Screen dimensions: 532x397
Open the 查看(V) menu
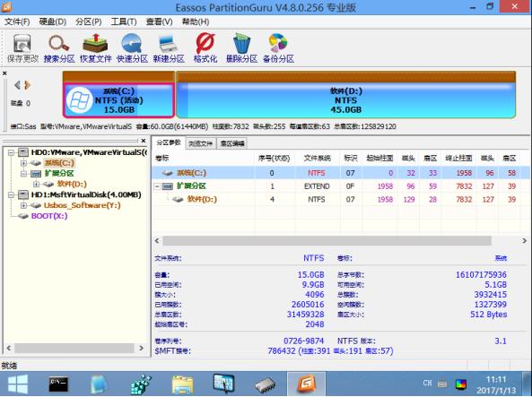coord(159,22)
